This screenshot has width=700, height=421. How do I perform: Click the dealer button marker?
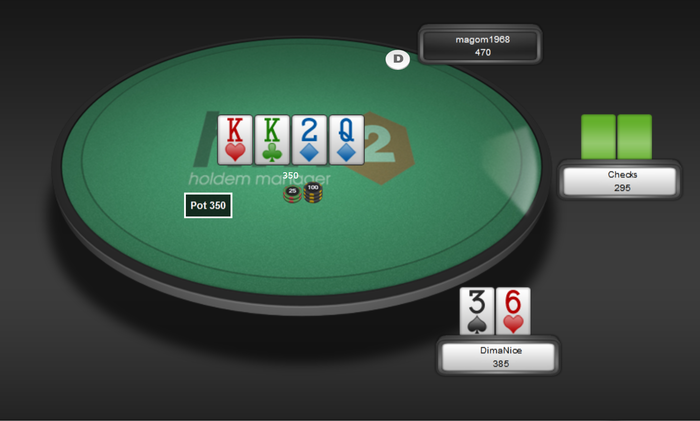coord(398,59)
